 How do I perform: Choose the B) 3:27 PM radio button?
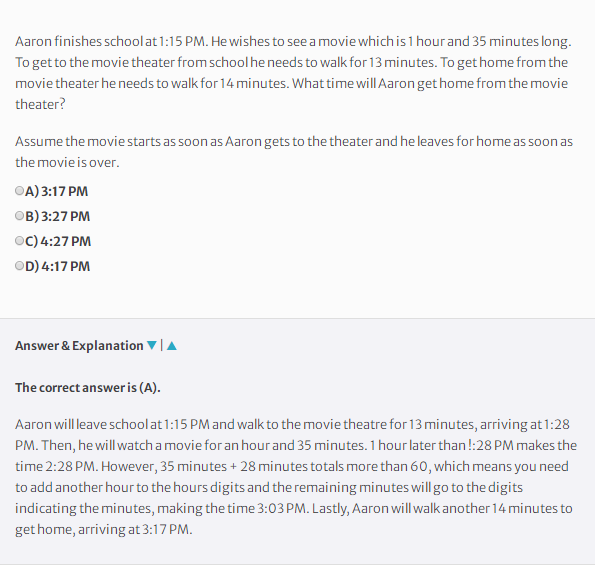[x=19, y=216]
